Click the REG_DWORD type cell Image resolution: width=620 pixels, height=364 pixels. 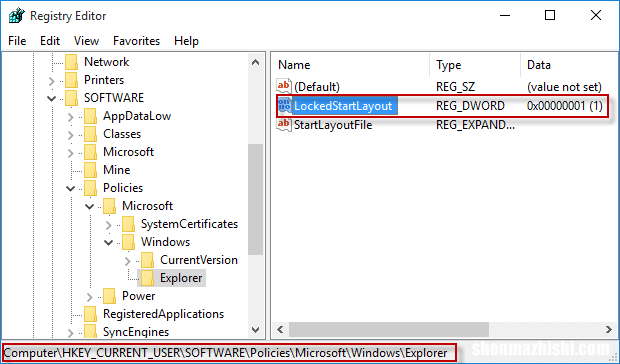click(471, 106)
